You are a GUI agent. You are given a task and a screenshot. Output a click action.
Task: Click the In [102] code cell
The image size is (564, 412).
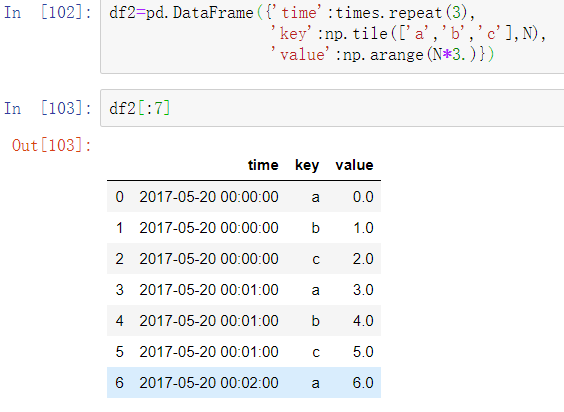[x=332, y=36]
